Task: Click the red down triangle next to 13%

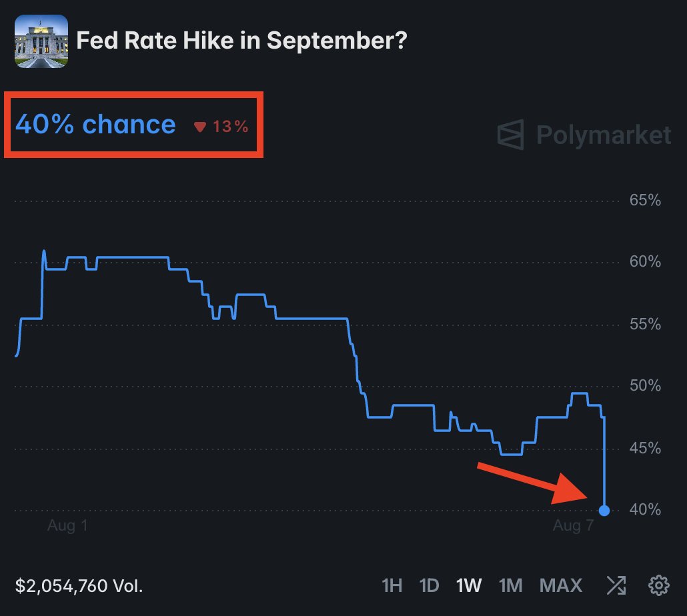Action: 200,127
